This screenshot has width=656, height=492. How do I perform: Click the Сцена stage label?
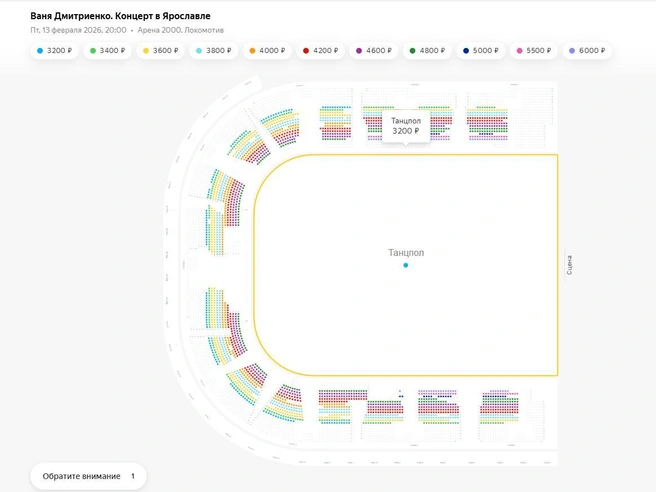[x=569, y=265]
